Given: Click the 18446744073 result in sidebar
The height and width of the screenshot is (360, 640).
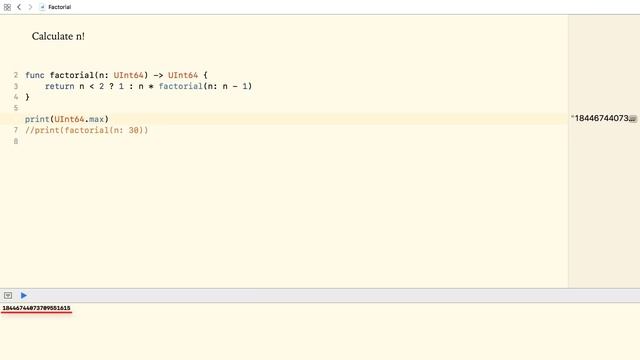Looking at the screenshot, I should (x=601, y=118).
